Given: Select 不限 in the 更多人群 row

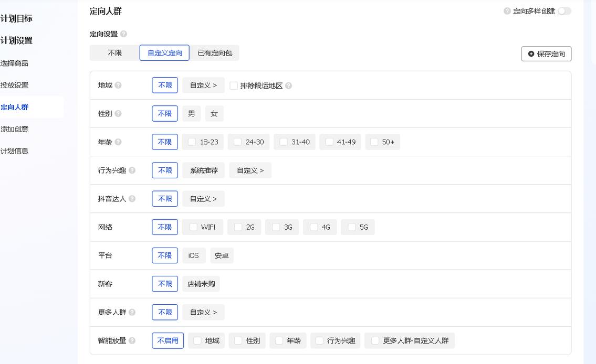Looking at the screenshot, I should coord(165,312).
